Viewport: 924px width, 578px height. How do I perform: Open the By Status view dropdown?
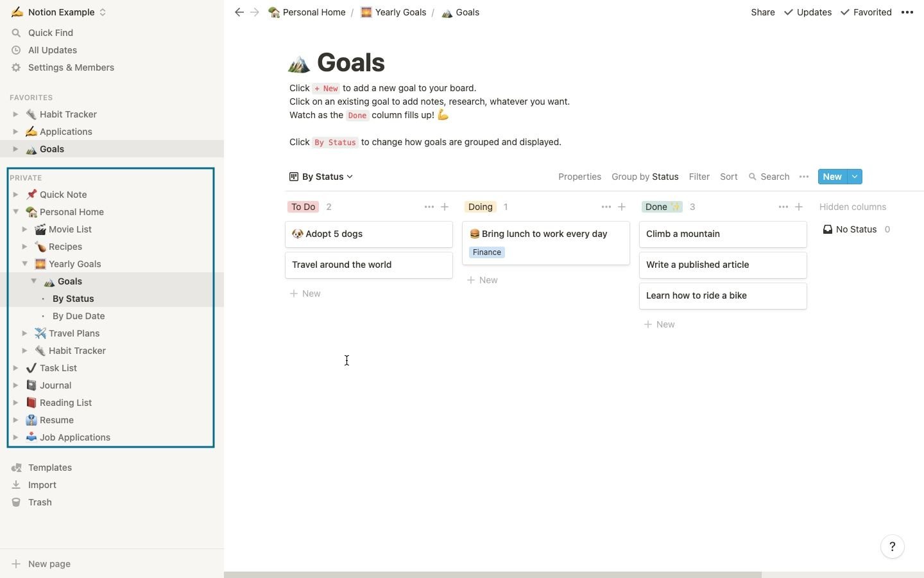click(x=321, y=177)
